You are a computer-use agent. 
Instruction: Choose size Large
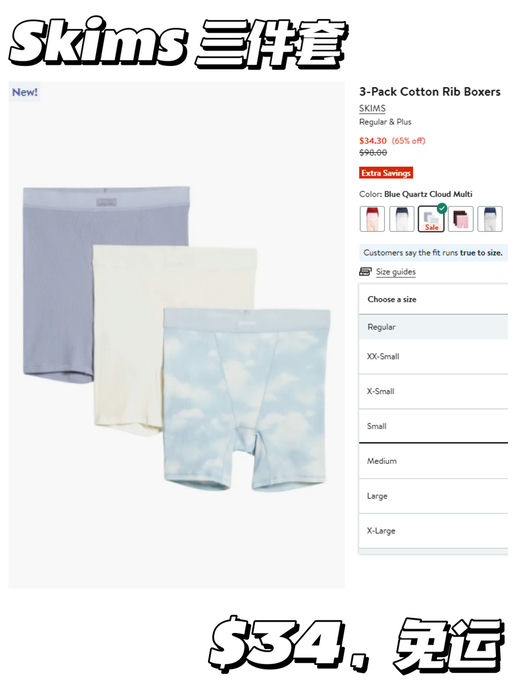[x=433, y=496]
